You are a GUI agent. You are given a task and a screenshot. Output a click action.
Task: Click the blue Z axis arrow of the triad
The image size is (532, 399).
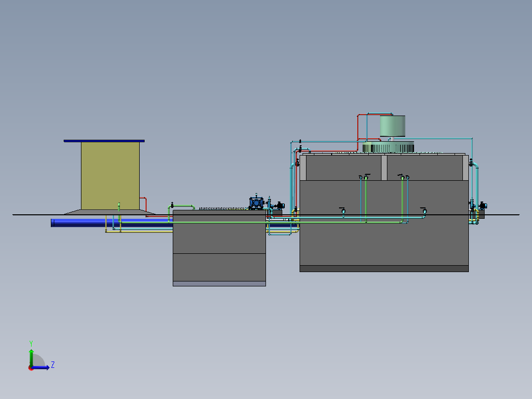tap(40, 367)
